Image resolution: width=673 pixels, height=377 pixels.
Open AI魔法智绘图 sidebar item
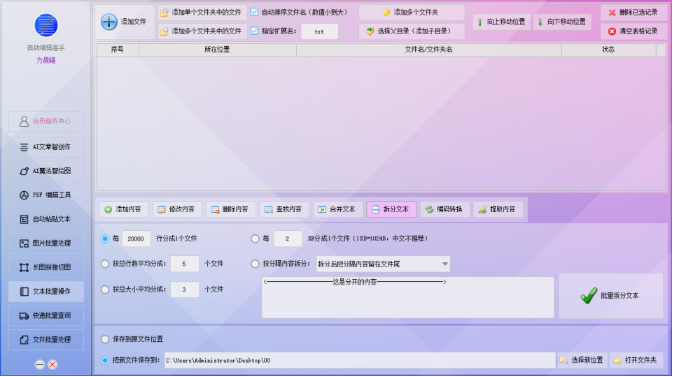click(x=46, y=171)
